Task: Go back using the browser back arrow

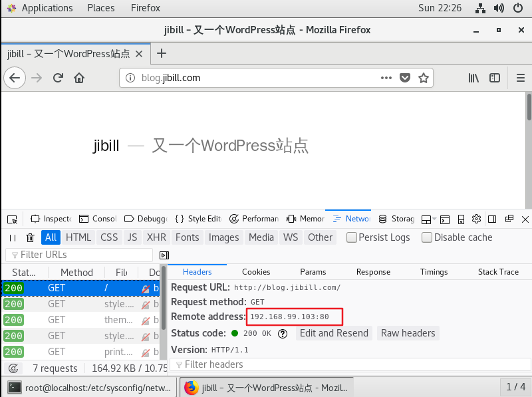Action: pos(15,78)
